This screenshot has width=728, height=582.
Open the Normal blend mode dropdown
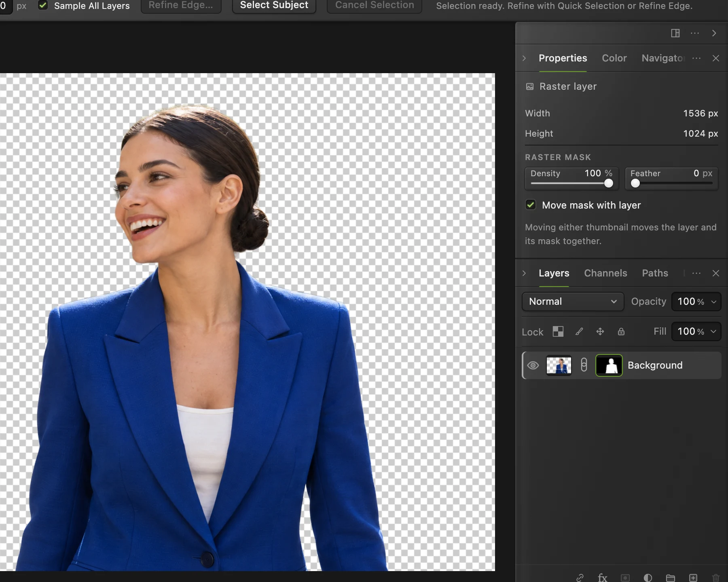point(573,302)
